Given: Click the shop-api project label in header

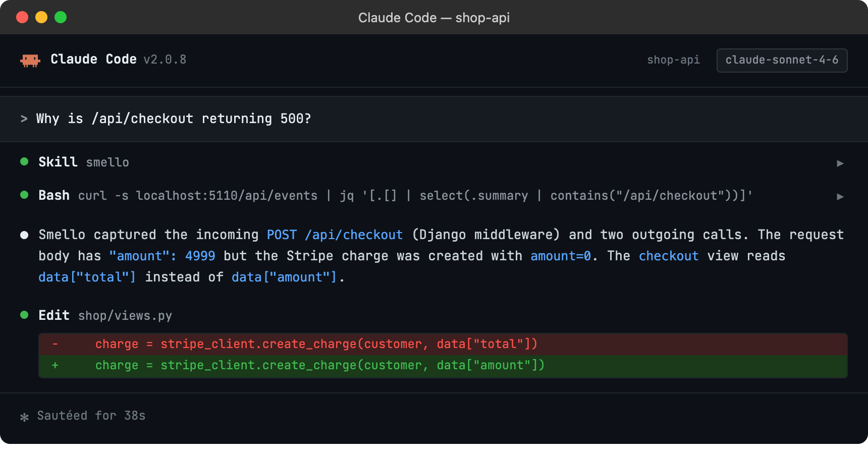Looking at the screenshot, I should coord(673,60).
